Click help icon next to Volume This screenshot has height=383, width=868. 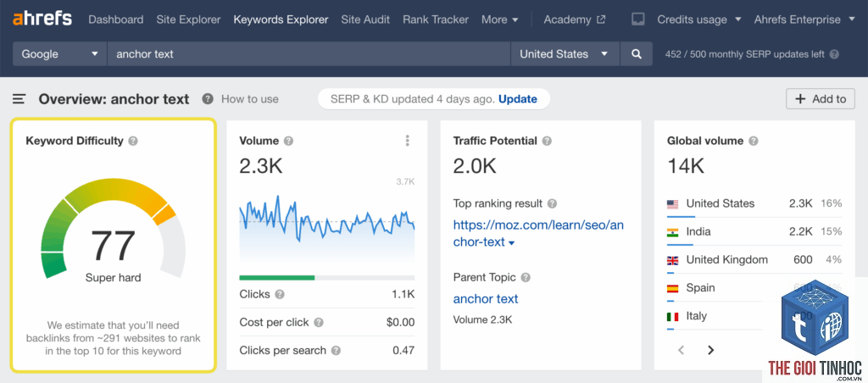[x=288, y=142]
